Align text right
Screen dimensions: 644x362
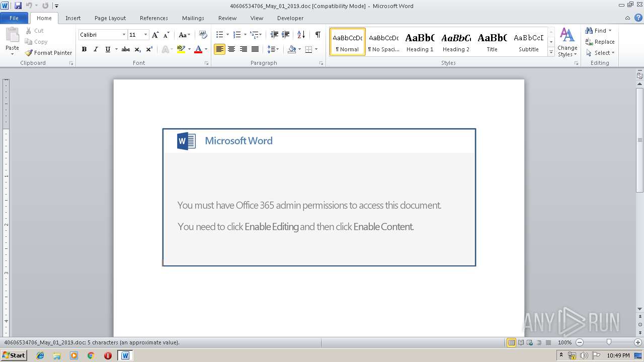coord(244,49)
